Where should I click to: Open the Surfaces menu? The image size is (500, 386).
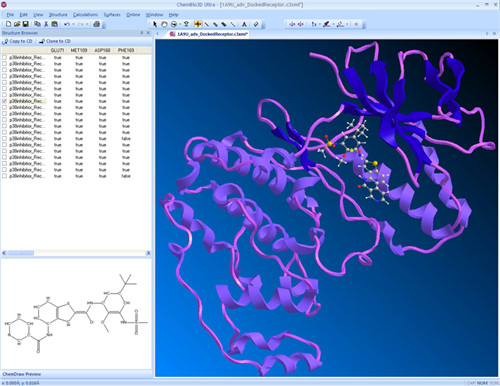point(112,15)
